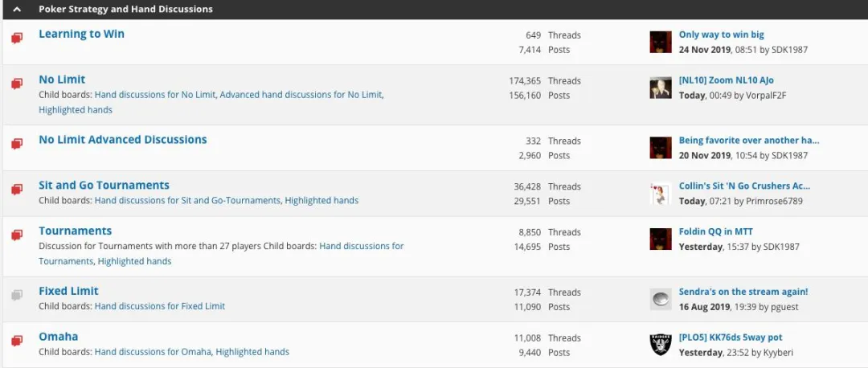Image resolution: width=868 pixels, height=368 pixels.
Task: Click the grey read icon beside Fixed Limit
Action: coord(17,295)
